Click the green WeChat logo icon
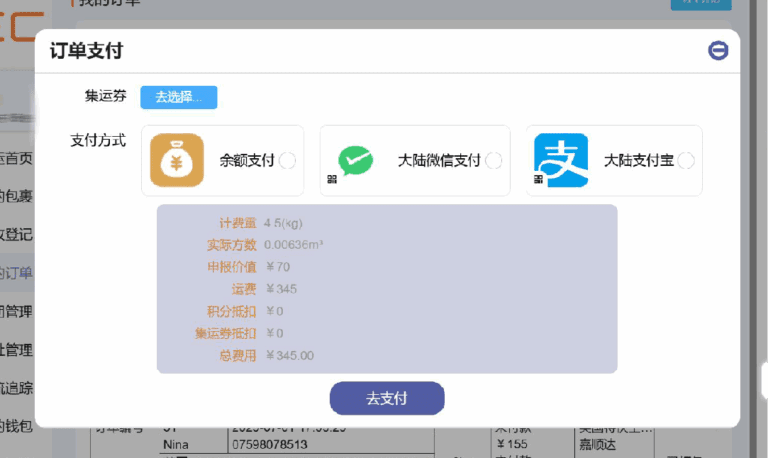768x458 pixels. pyautogui.click(x=355, y=160)
